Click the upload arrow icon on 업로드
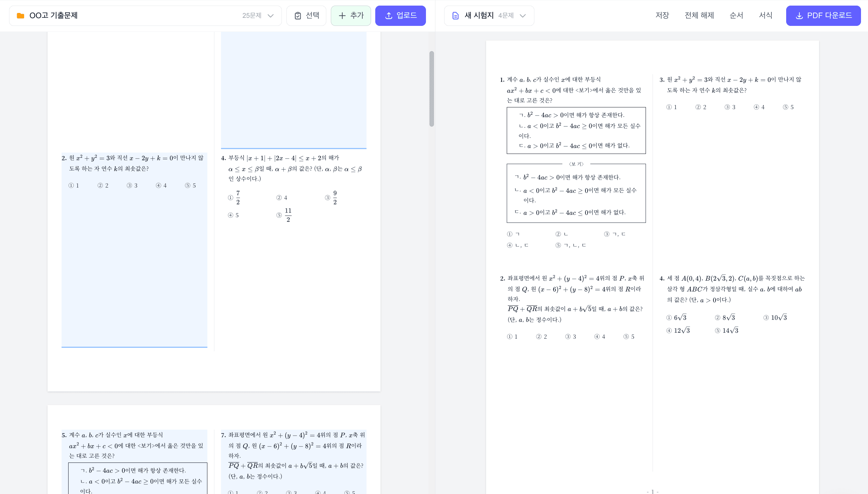 [389, 16]
